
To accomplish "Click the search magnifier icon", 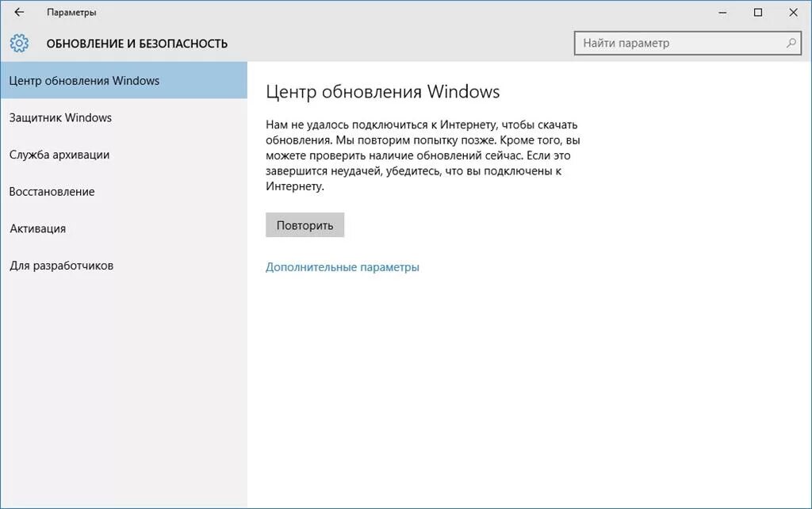I will click(791, 43).
